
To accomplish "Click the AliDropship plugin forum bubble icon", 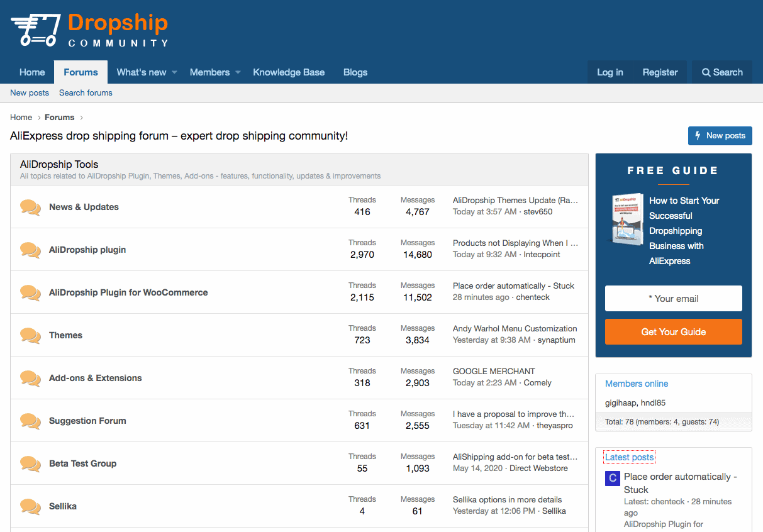I will tap(30, 250).
